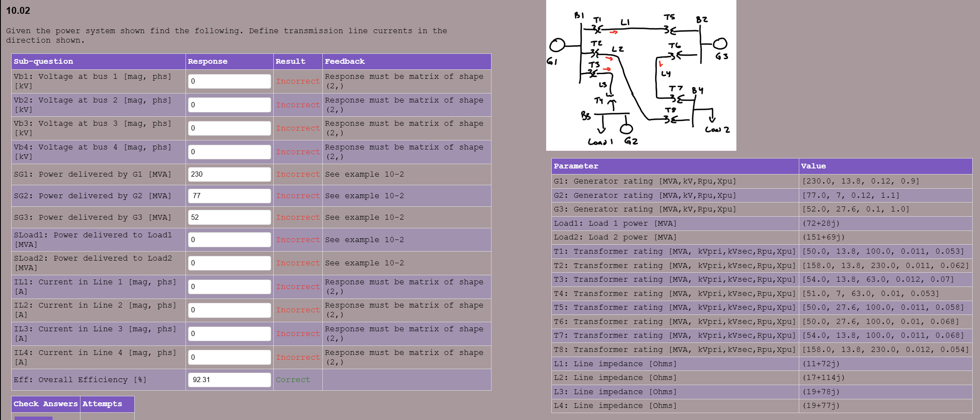The width and height of the screenshot is (980, 420).
Task: Click the Attempts table header
Action: [x=103, y=404]
